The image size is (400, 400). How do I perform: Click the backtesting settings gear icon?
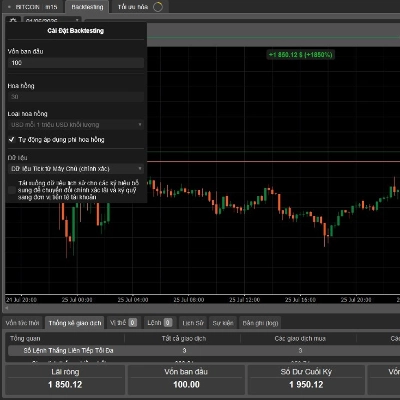13,20
